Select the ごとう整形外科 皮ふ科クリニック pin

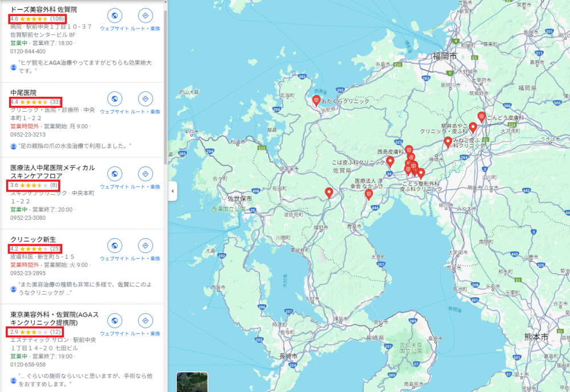click(x=421, y=174)
